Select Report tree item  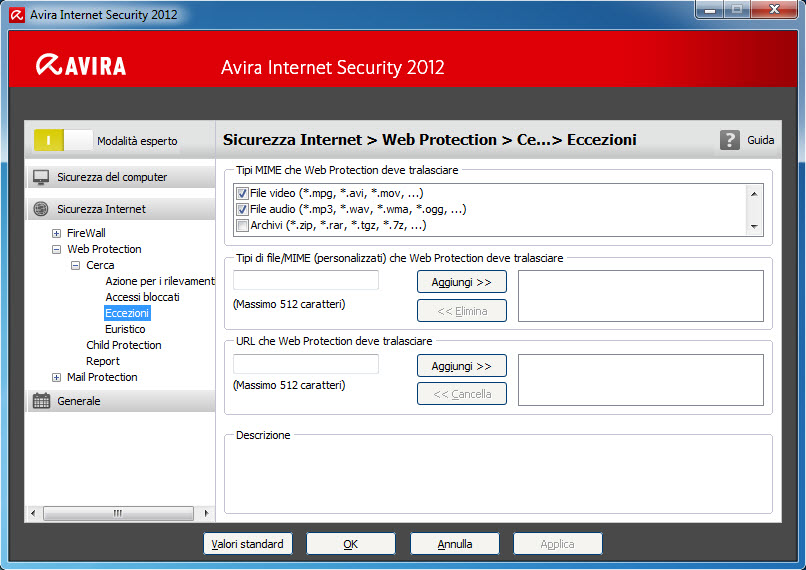pos(103,361)
